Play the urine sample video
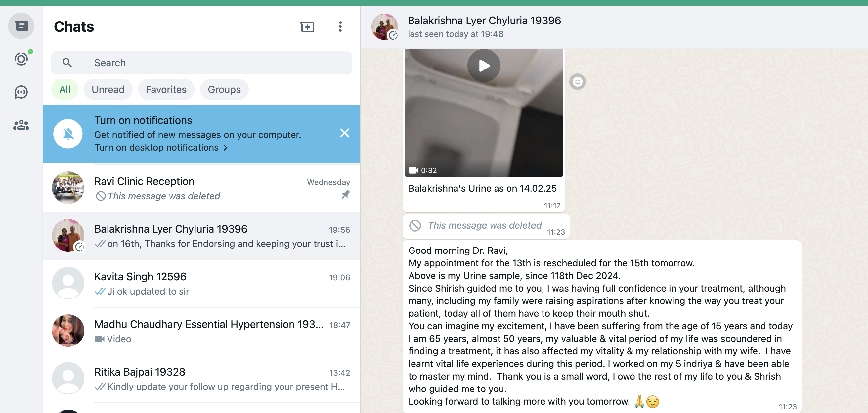Image resolution: width=868 pixels, height=413 pixels. (484, 66)
